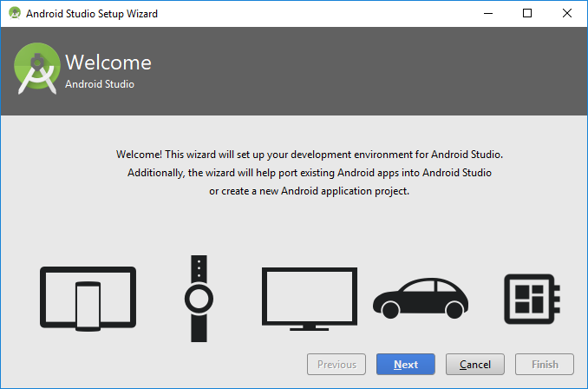Image resolution: width=588 pixels, height=389 pixels.
Task: Close the Setup Wizard window
Action: tap(567, 14)
